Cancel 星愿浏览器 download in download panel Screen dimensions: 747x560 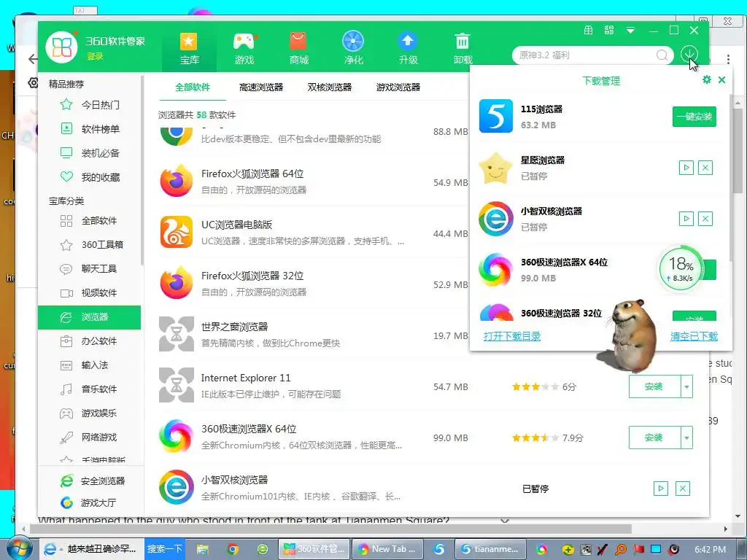[705, 168]
